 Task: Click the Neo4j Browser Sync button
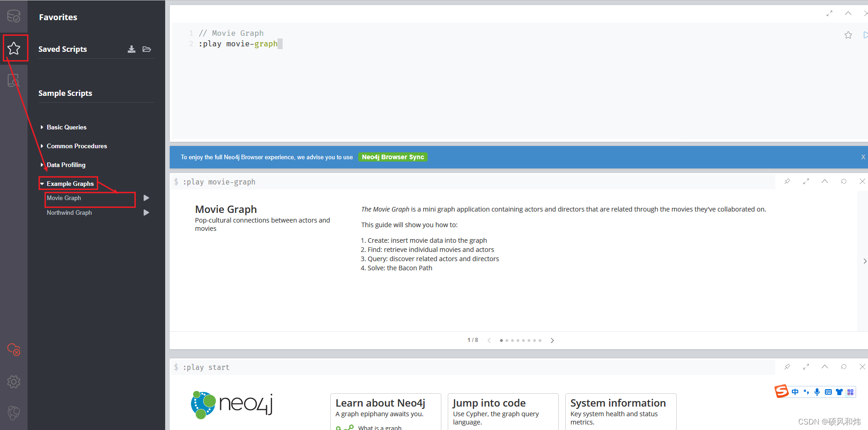393,157
